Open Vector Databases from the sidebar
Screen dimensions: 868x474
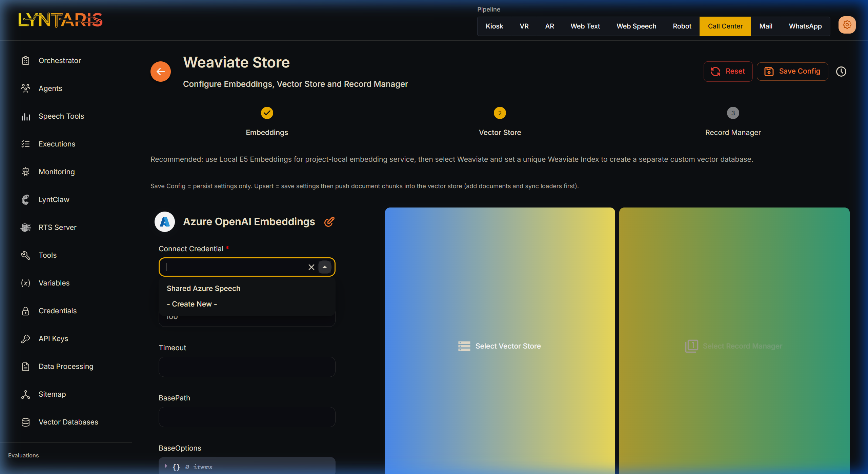(68, 422)
